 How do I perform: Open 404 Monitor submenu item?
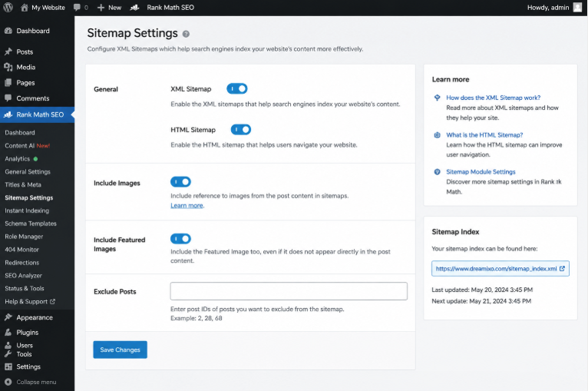click(21, 250)
